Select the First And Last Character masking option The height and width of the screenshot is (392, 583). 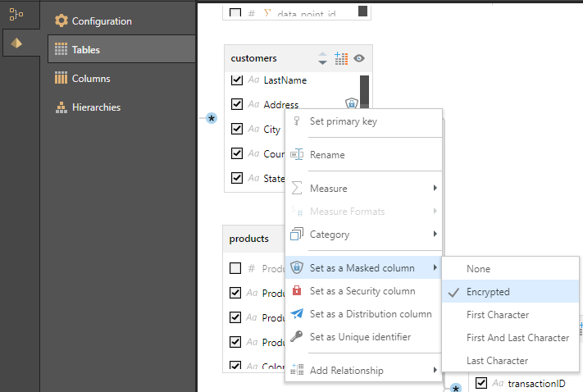point(517,338)
